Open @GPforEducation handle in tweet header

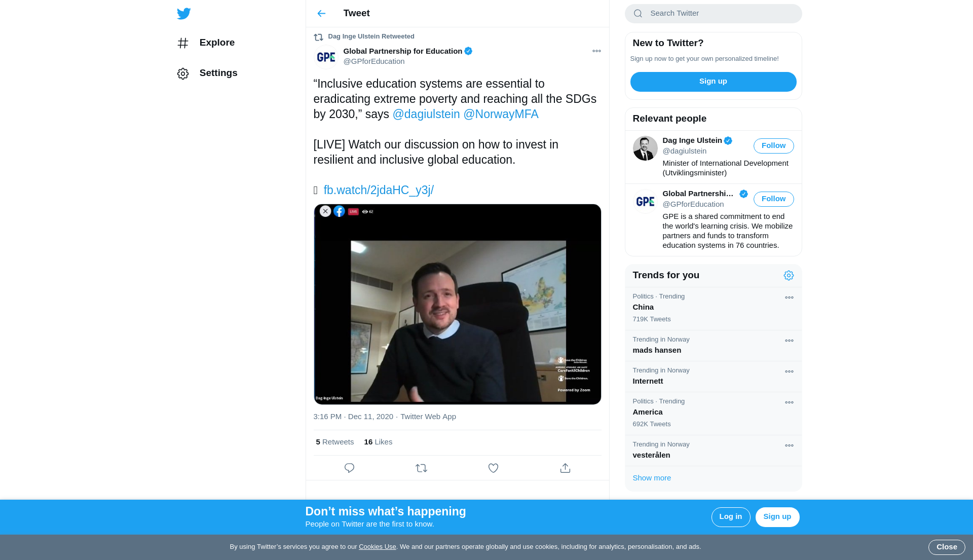[x=374, y=61]
